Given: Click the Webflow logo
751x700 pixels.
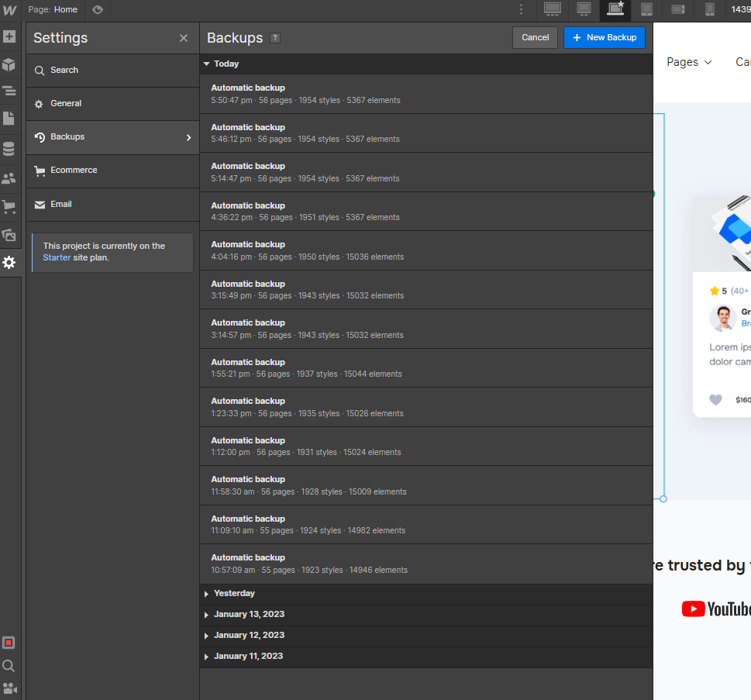Looking at the screenshot, I should click(x=10, y=9).
